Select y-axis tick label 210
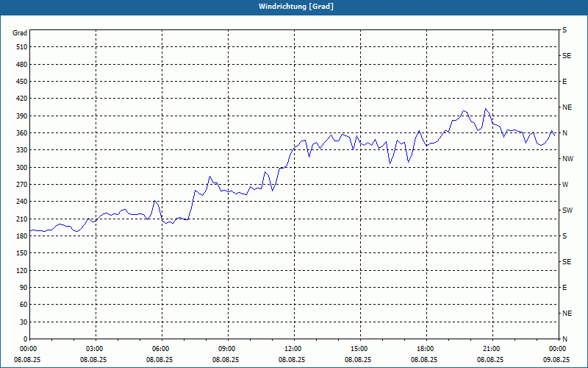The image size is (588, 368). click(x=22, y=219)
